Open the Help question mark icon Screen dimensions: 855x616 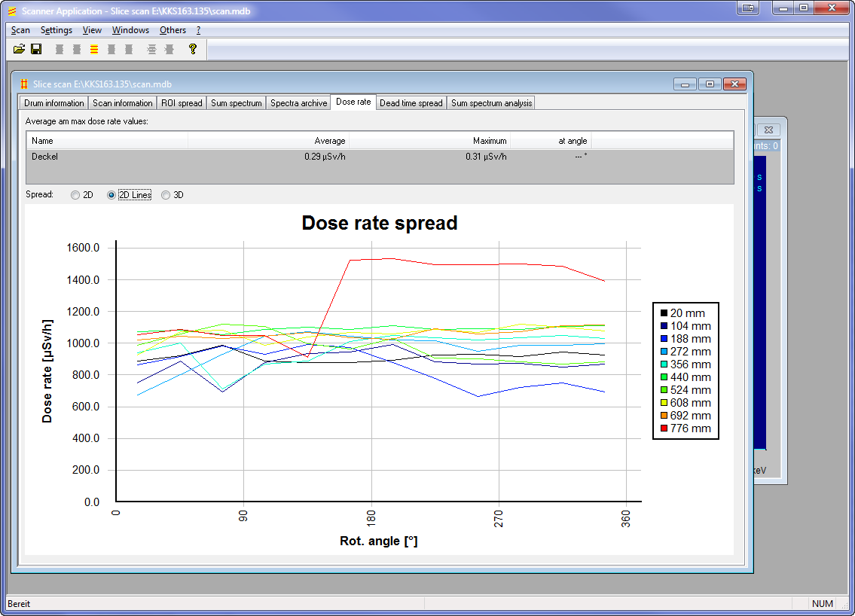coord(193,49)
